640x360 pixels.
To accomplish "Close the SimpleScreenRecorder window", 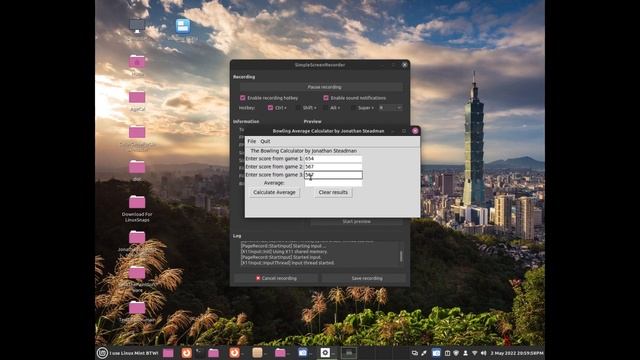I will (x=404, y=65).
